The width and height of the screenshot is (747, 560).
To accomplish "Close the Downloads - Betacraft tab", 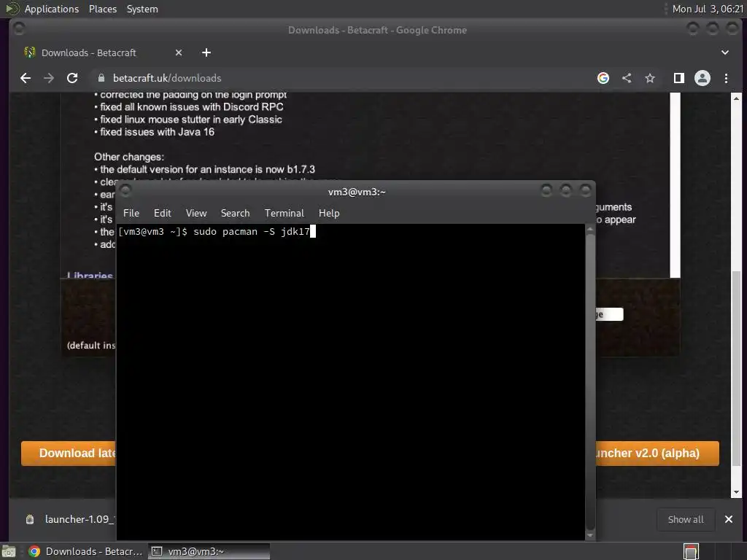I will (x=179, y=52).
